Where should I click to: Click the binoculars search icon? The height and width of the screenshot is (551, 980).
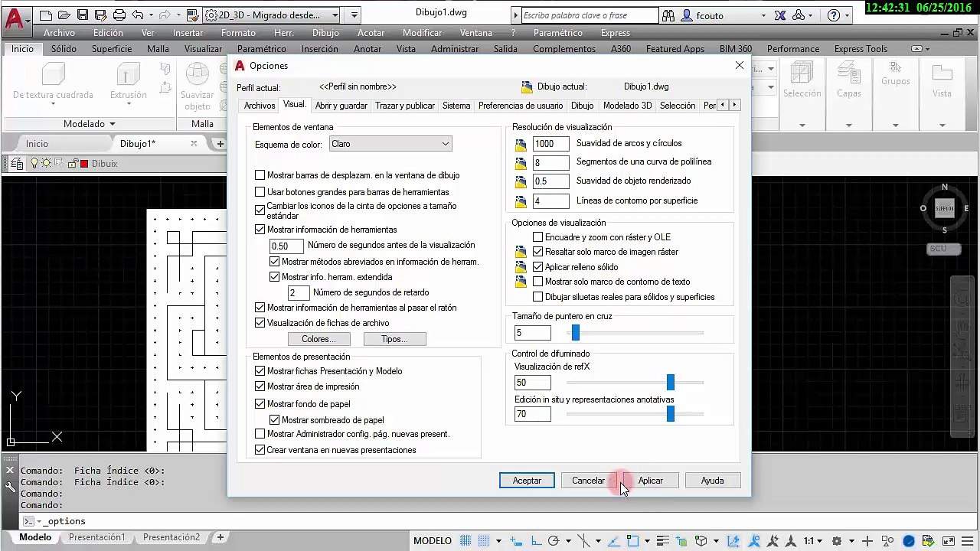(668, 15)
